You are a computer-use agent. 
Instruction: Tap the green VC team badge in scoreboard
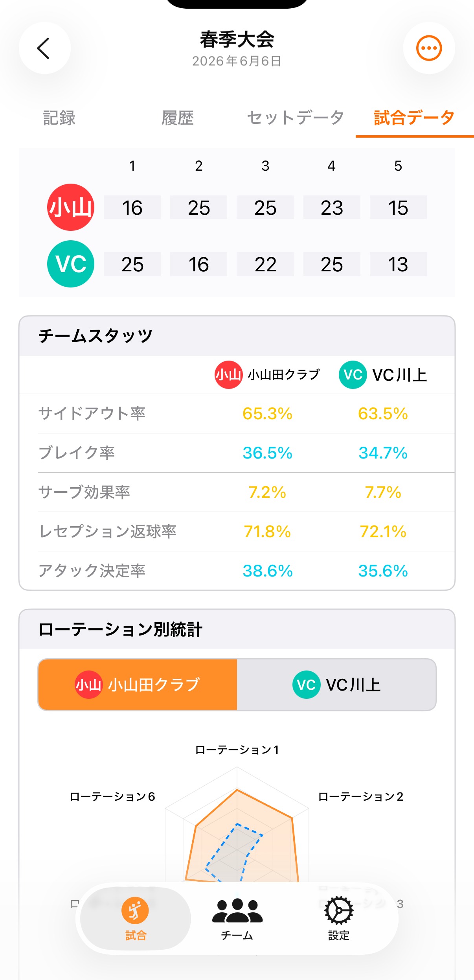click(71, 264)
